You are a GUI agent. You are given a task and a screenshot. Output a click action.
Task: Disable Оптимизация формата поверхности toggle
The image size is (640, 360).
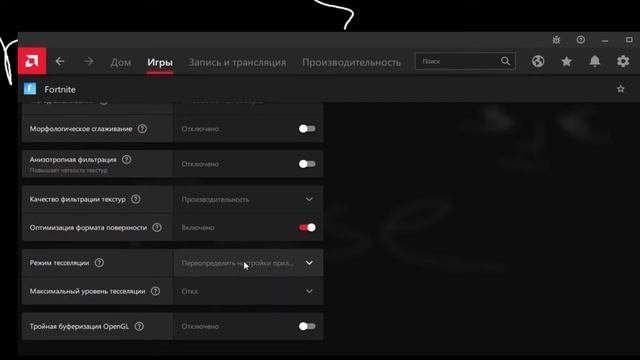307,227
